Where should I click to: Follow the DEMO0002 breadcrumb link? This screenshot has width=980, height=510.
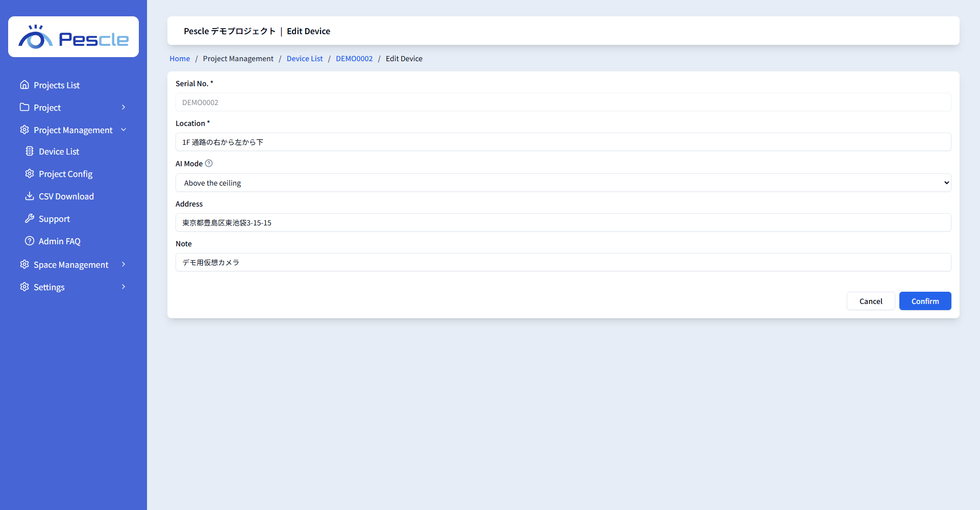(x=354, y=59)
